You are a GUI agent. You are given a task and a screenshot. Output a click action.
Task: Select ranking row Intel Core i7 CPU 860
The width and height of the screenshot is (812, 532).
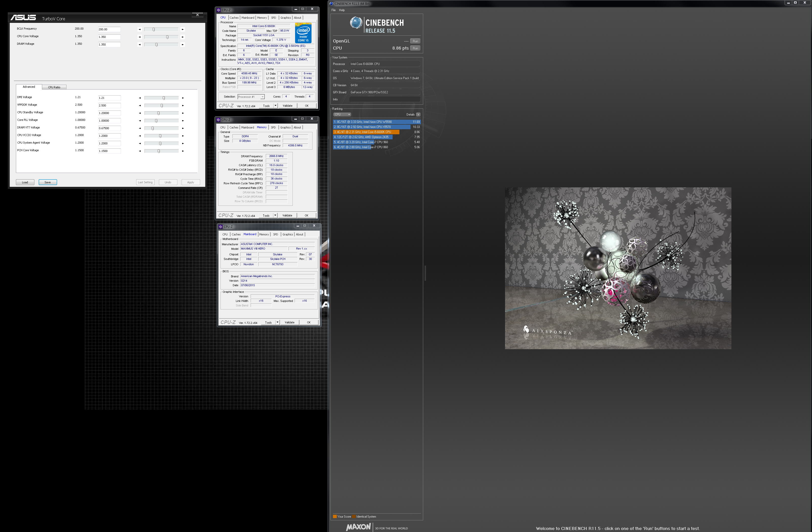[376, 147]
